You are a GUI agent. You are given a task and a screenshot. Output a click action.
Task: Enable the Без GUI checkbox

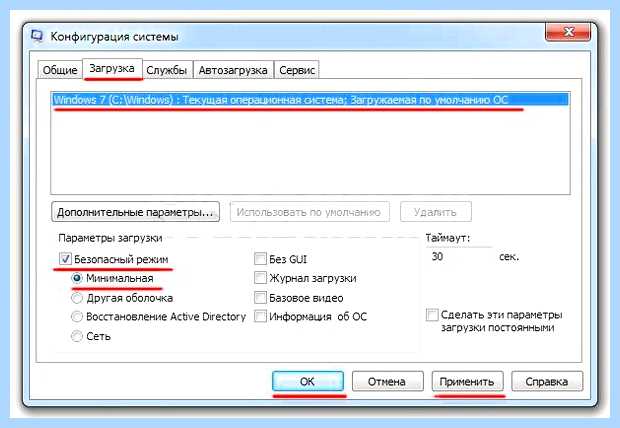pos(260,259)
